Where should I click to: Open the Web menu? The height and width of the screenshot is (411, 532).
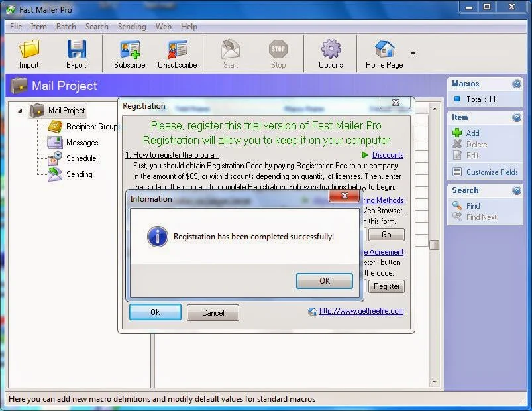tap(163, 27)
